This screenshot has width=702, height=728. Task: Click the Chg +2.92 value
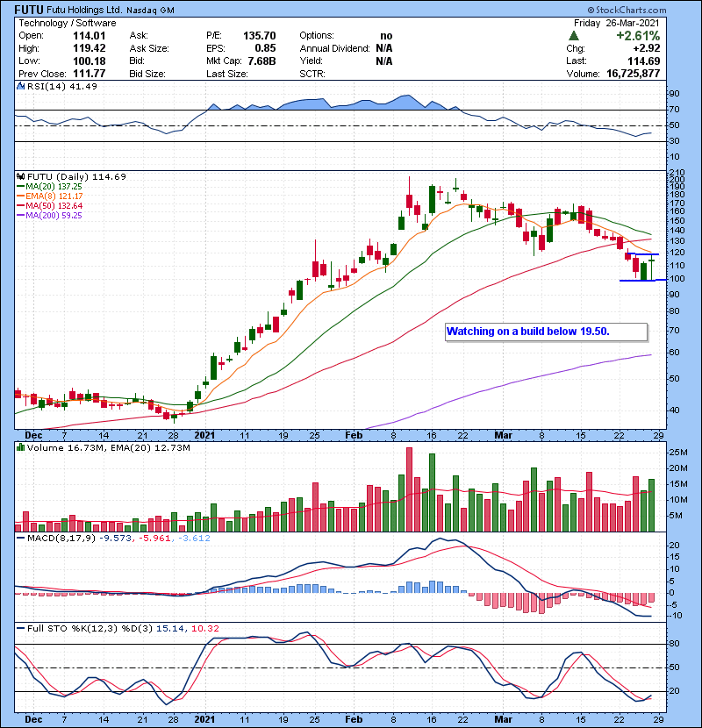(x=646, y=48)
